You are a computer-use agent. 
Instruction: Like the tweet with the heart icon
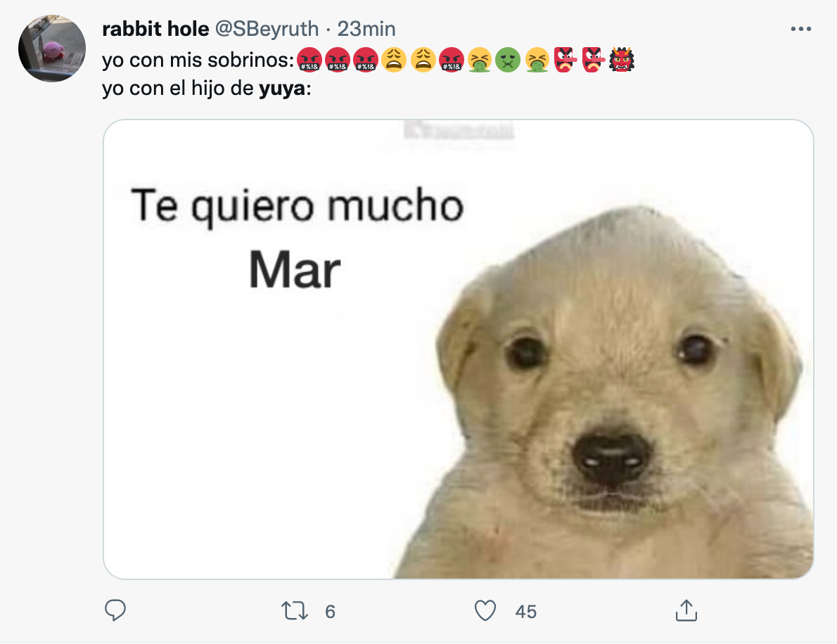pyautogui.click(x=485, y=610)
